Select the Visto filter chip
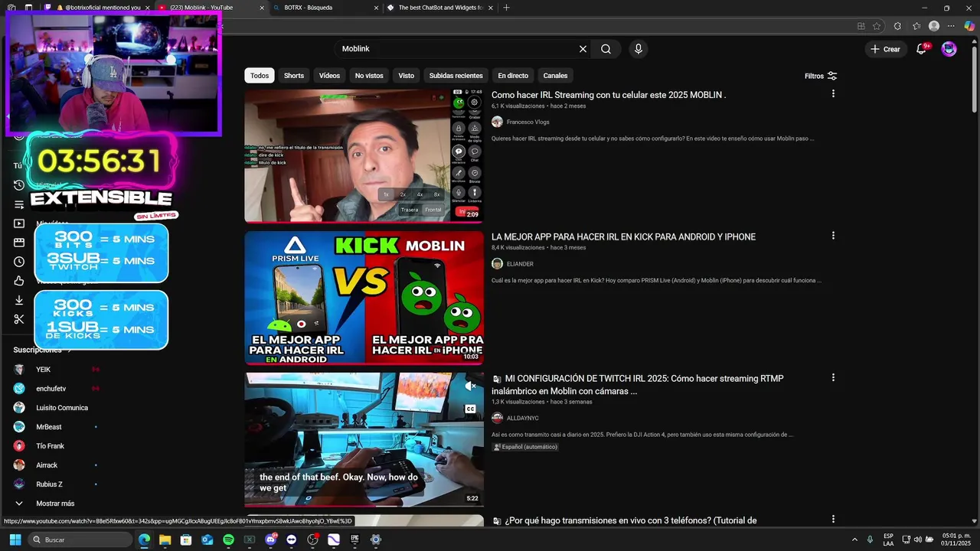Image resolution: width=980 pixels, height=551 pixels. (406, 76)
